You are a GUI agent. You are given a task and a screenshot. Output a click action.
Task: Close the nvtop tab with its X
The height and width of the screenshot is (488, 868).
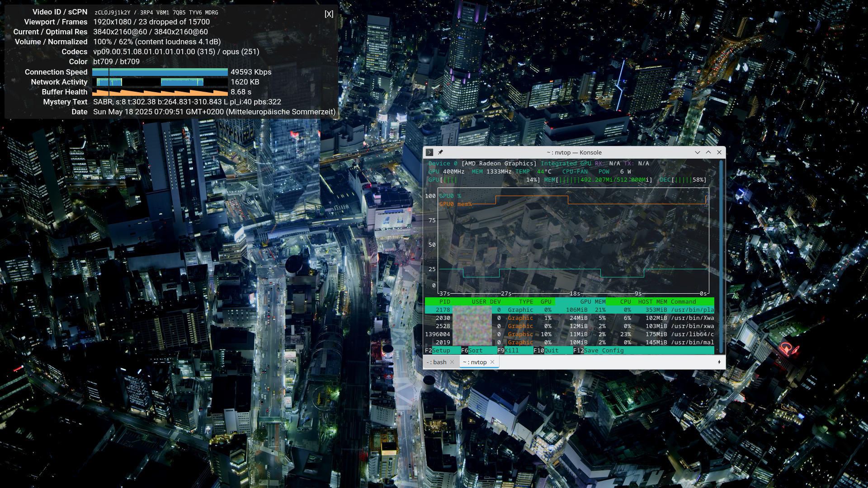click(x=492, y=362)
